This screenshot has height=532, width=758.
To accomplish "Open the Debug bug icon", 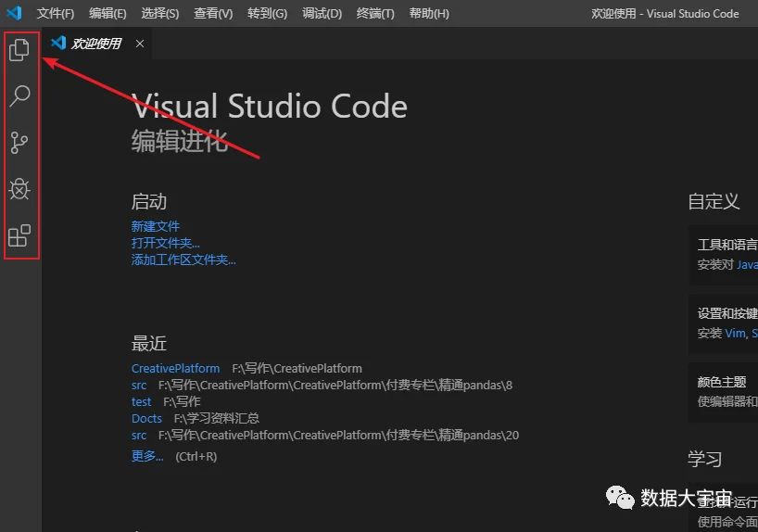I will (19, 189).
